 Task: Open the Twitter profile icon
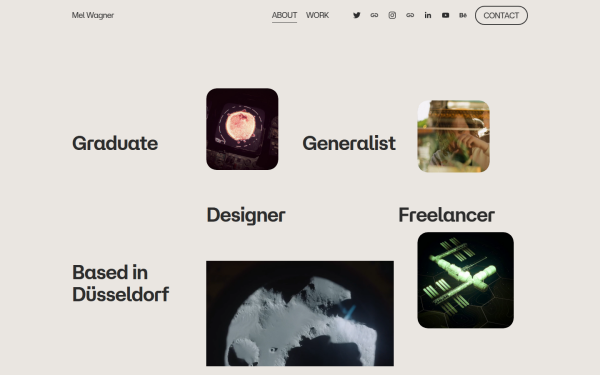click(x=357, y=15)
